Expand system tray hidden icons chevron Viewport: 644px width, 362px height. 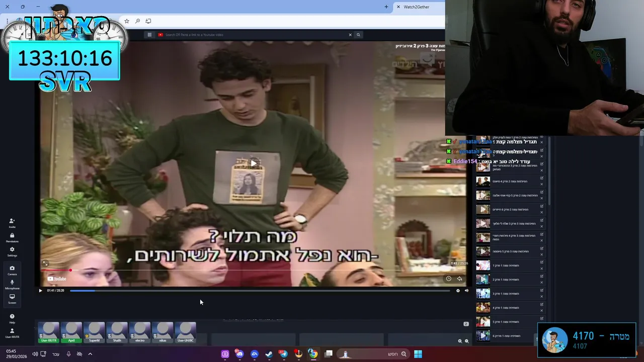click(90, 354)
